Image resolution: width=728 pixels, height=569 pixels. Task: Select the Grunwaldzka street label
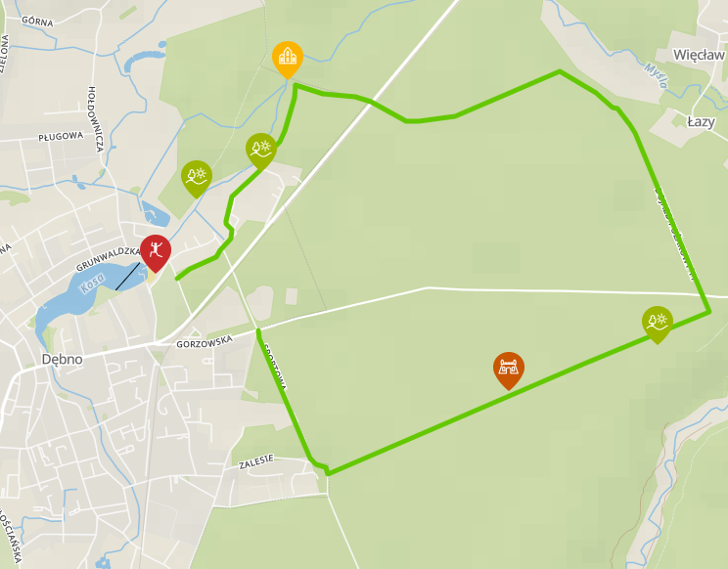108,259
